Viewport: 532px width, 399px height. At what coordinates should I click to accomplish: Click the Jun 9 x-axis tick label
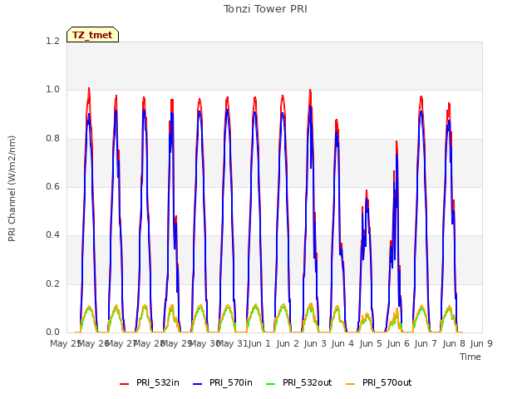tap(481, 343)
